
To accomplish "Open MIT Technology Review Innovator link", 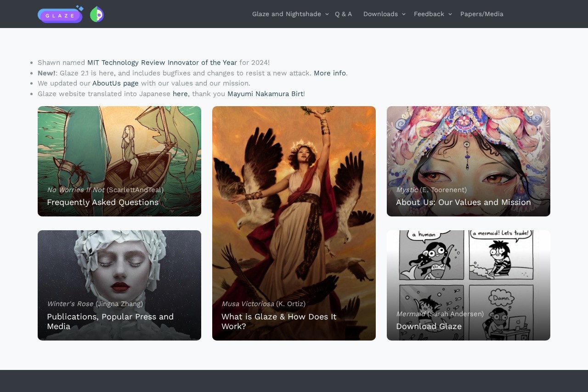I will (x=162, y=62).
